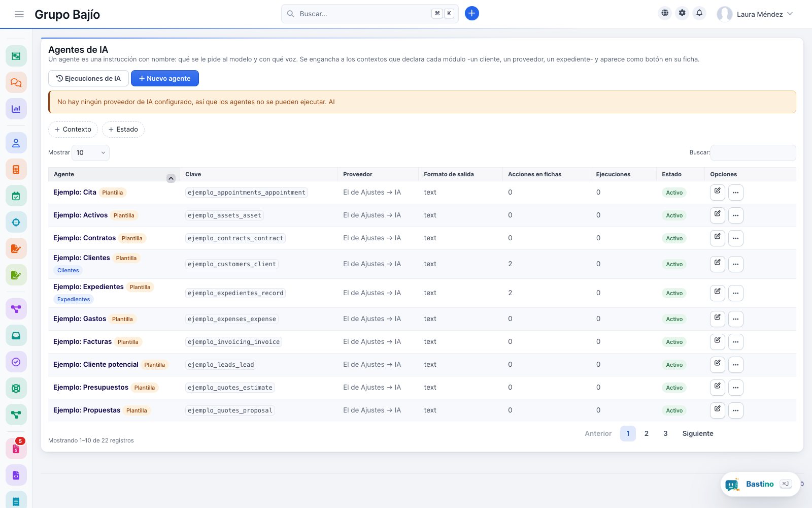Open the calendar sidebar icon

tap(16, 196)
